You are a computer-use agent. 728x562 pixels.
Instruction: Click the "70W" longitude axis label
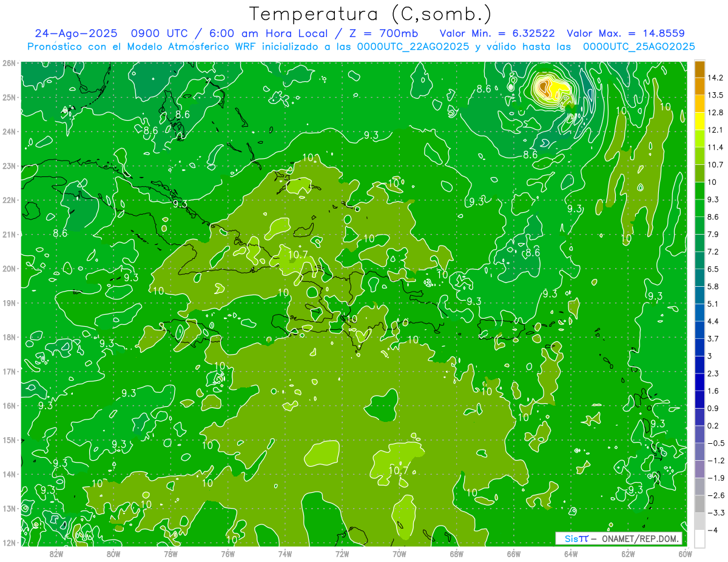[399, 554]
